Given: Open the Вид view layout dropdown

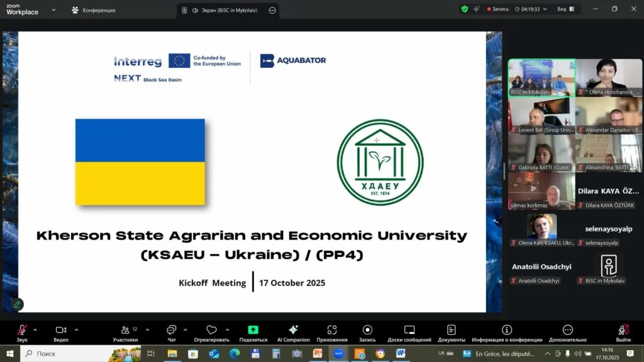Looking at the screenshot, I should coord(566,9).
